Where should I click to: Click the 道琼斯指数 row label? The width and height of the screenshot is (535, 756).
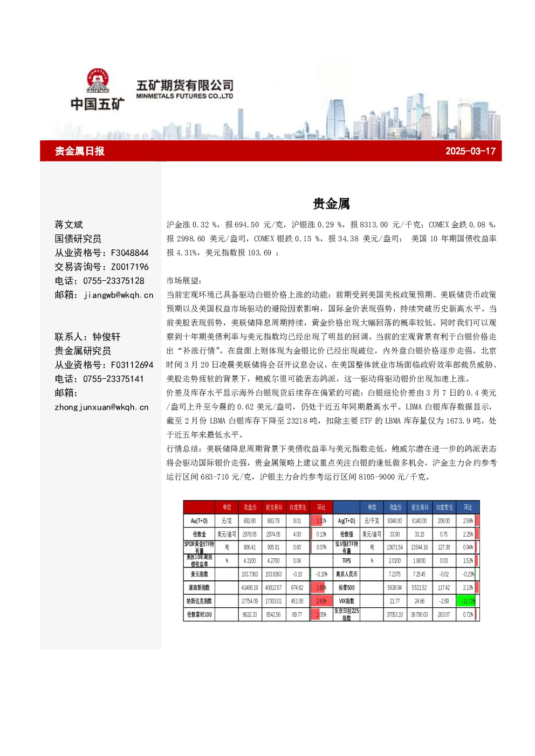coord(199,588)
